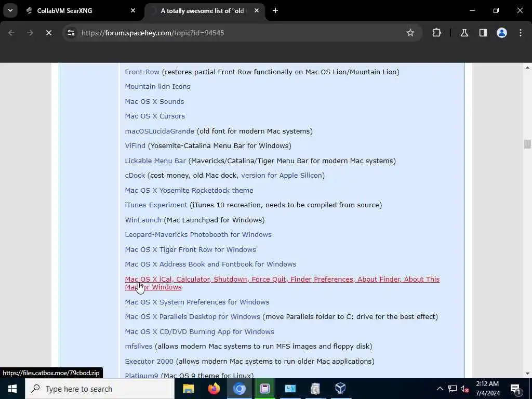This screenshot has height=399, width=532.
Task: Open the Extensions puzzle icon
Action: point(436,33)
